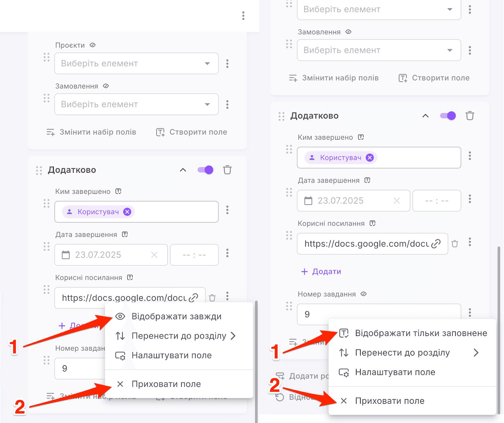Toggle off the Додатково section switch
504x423 pixels.
205,170
